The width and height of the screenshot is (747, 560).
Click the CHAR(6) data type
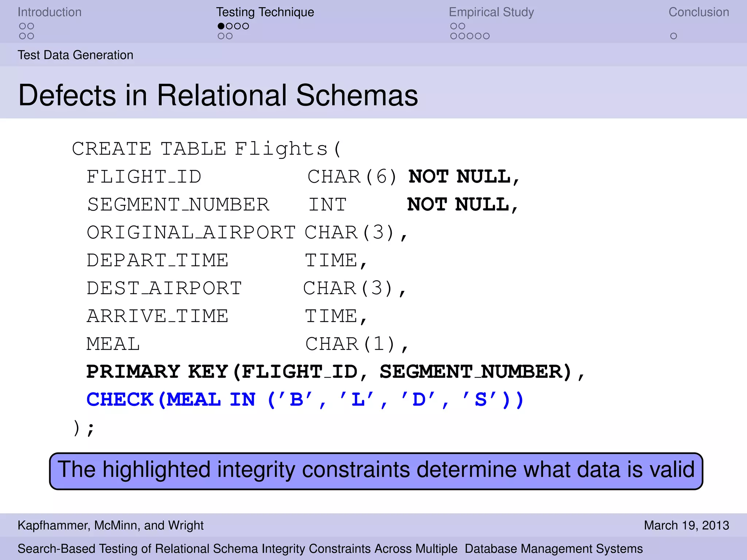click(352, 177)
